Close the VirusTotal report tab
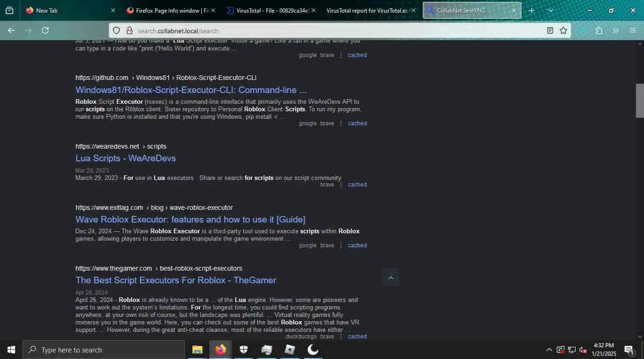Screen dimensions: 644x359 point(413,10)
